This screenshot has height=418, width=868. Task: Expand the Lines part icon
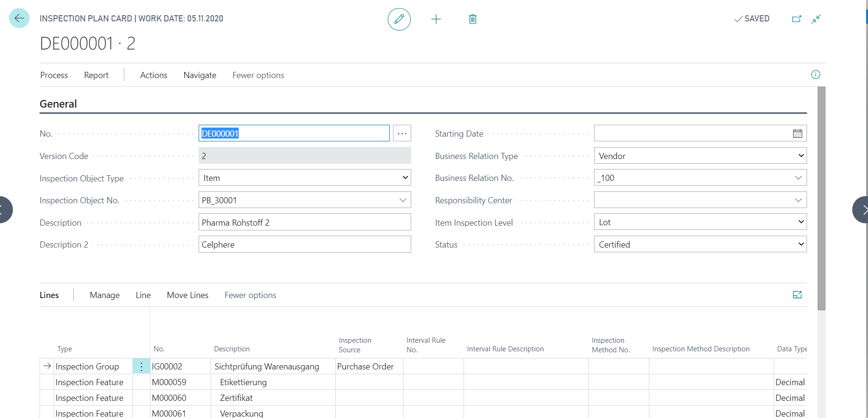[797, 295]
